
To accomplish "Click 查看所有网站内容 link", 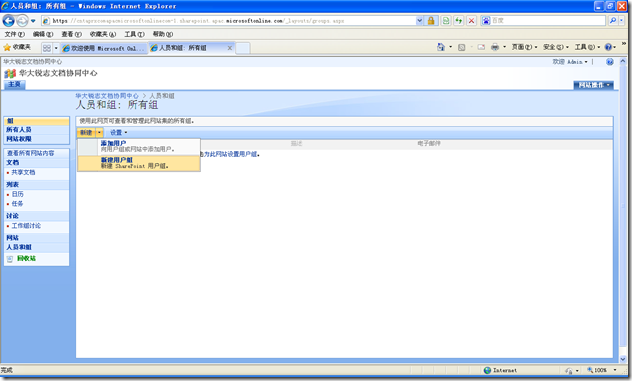I will 31,153.
